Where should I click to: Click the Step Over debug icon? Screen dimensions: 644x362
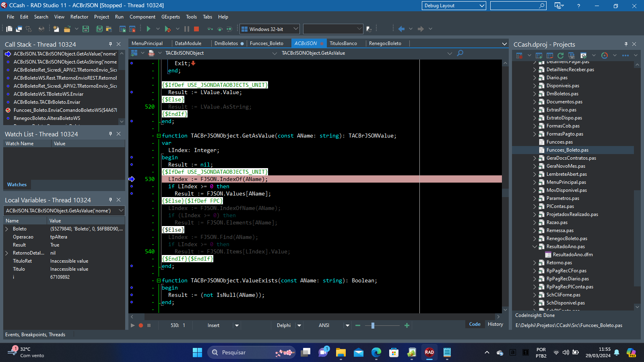(x=220, y=29)
